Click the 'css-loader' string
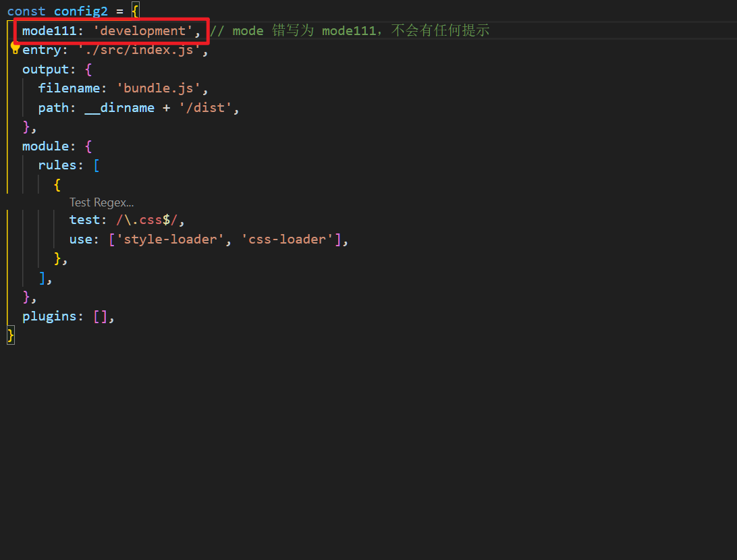Image resolution: width=737 pixels, height=560 pixels. pyautogui.click(x=288, y=240)
